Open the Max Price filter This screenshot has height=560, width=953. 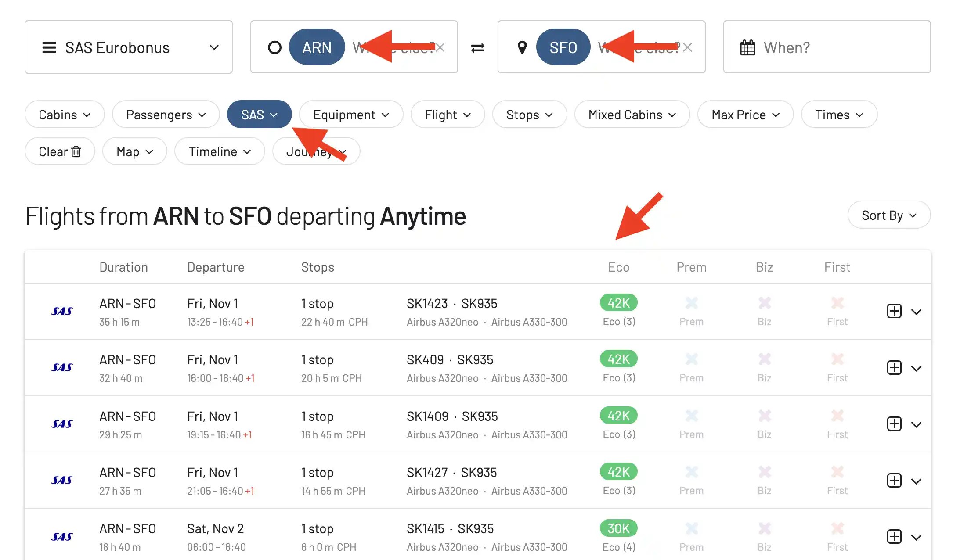(745, 115)
